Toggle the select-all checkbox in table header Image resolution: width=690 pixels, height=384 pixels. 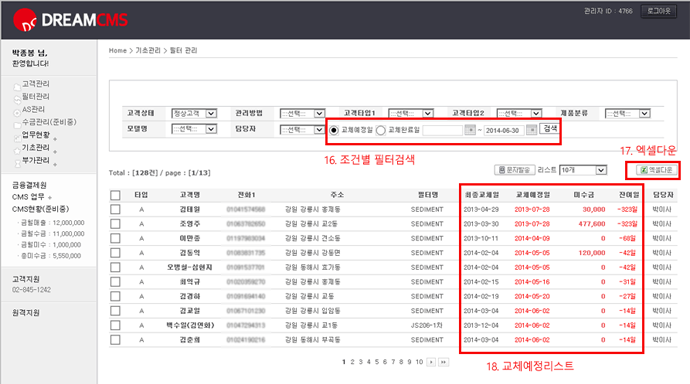[x=115, y=195]
